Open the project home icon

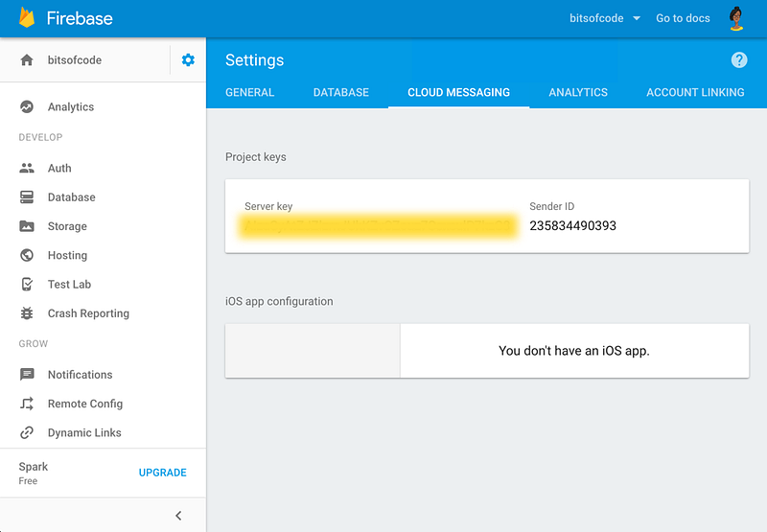(27, 60)
